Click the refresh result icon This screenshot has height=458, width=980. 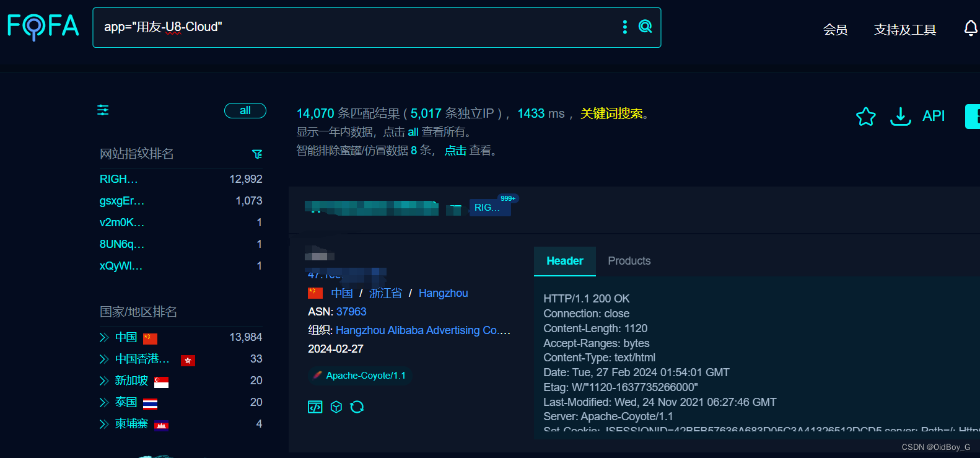coord(357,407)
